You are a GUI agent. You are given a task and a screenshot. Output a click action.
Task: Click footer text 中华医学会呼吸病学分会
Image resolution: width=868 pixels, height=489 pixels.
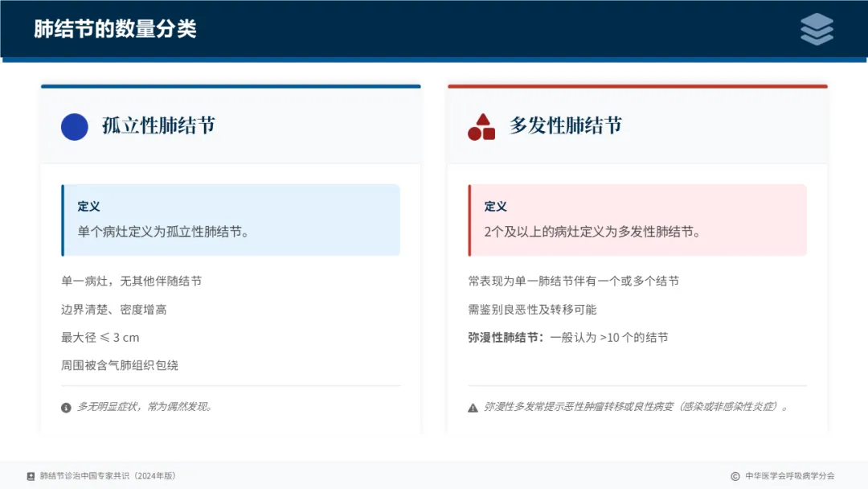[790, 476]
